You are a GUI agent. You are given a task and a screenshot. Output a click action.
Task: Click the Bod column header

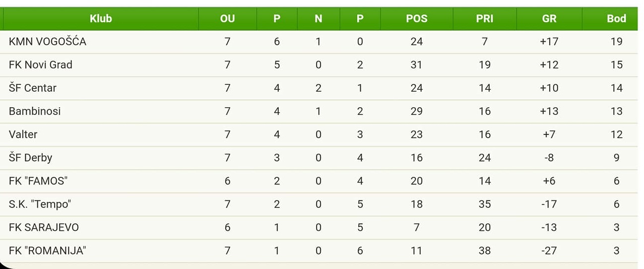(616, 19)
